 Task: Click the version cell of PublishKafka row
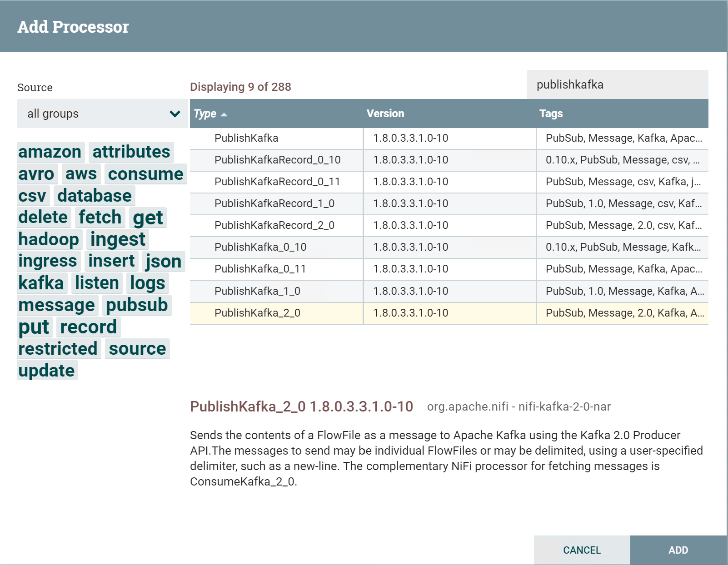(449, 138)
